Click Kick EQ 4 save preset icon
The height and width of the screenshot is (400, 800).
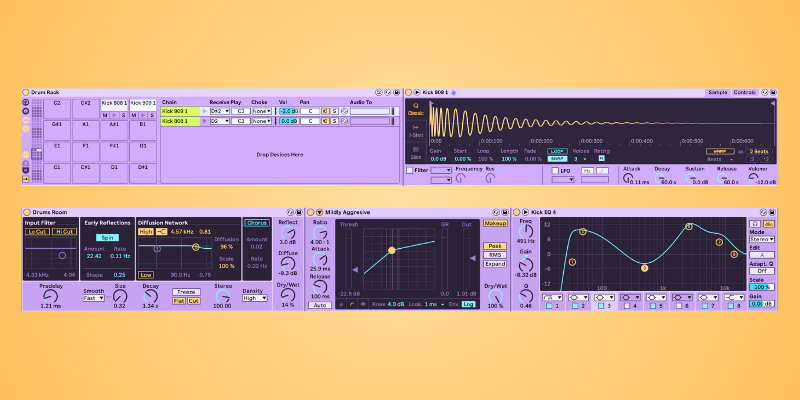772,212
